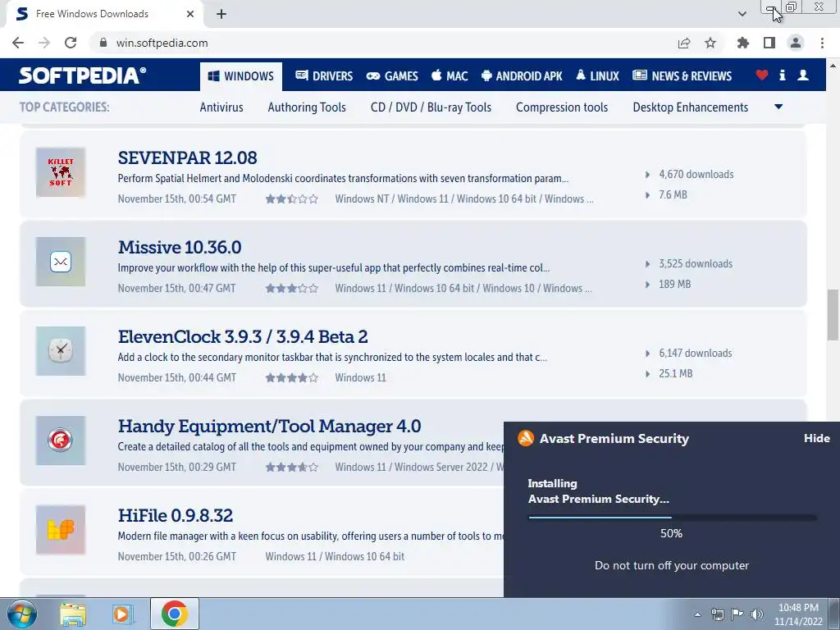Screen dimensions: 840x630
Task: Click "3,525 downloads" text
Action: (x=696, y=263)
